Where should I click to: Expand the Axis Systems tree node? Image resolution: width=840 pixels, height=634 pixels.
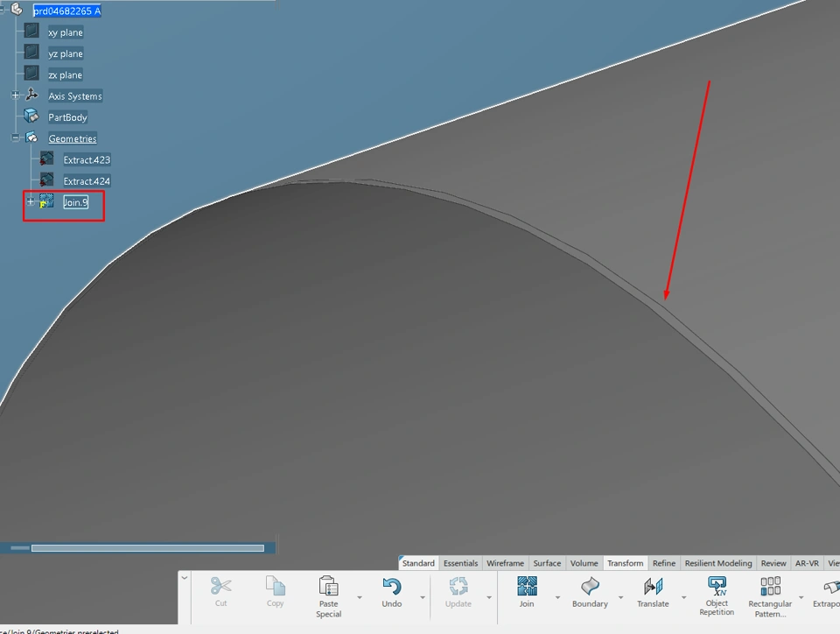[x=16, y=95]
